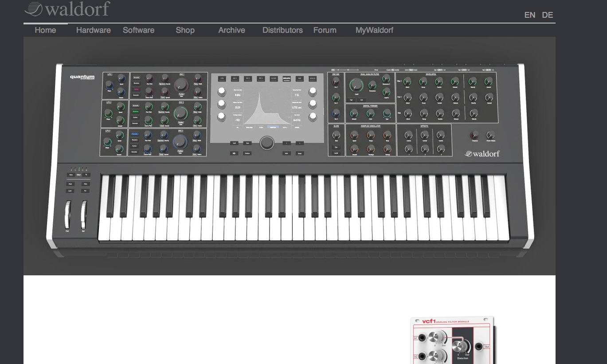Open the Home menu item
Screen dimensions: 607x364
point(45,30)
